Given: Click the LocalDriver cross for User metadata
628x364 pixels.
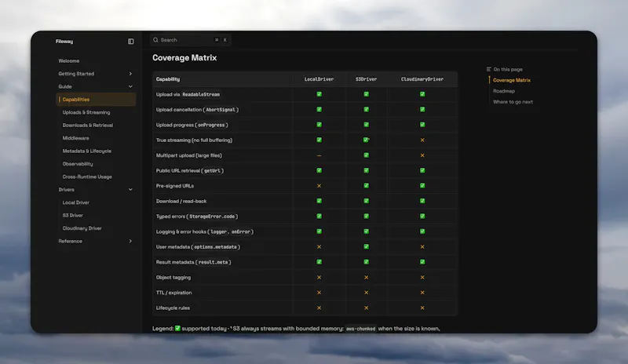Looking at the screenshot, I should (x=319, y=246).
